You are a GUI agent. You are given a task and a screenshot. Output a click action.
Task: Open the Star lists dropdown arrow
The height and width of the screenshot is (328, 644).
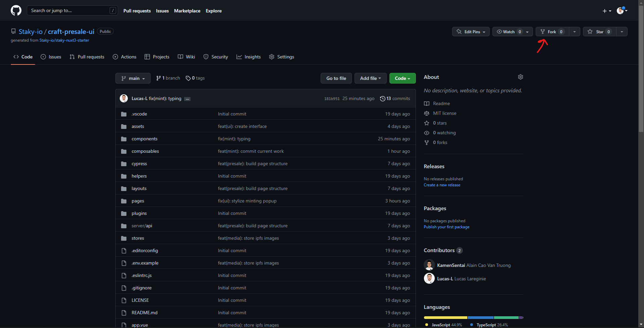[622, 32]
